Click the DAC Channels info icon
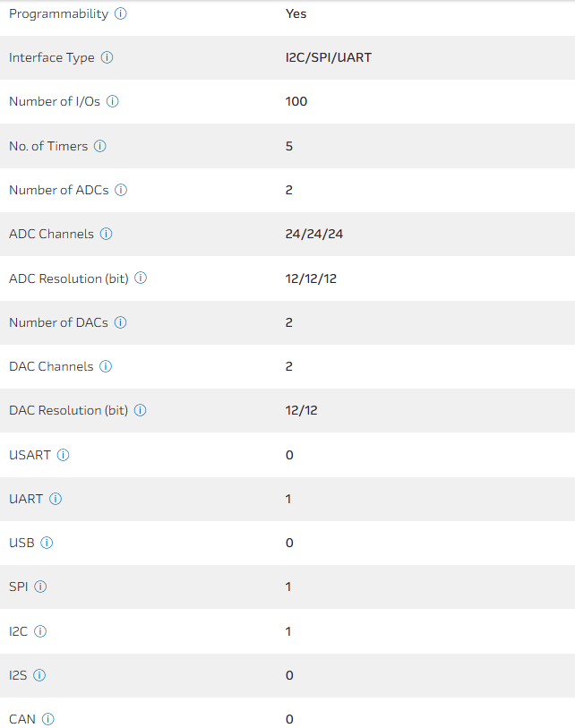 click(106, 366)
